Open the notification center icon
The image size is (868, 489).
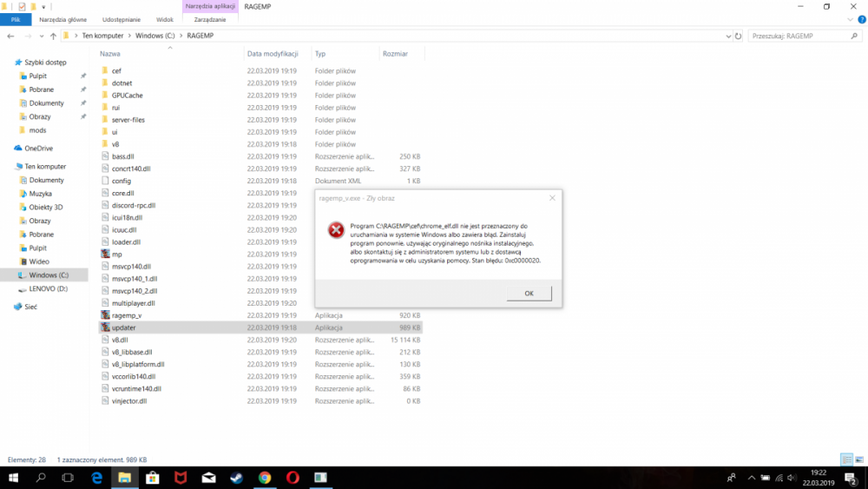851,478
